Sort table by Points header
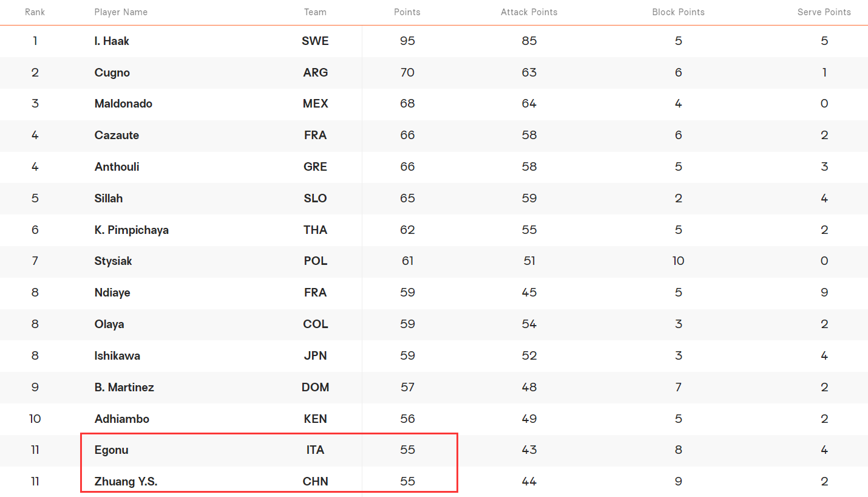The width and height of the screenshot is (868, 497). pyautogui.click(x=407, y=12)
